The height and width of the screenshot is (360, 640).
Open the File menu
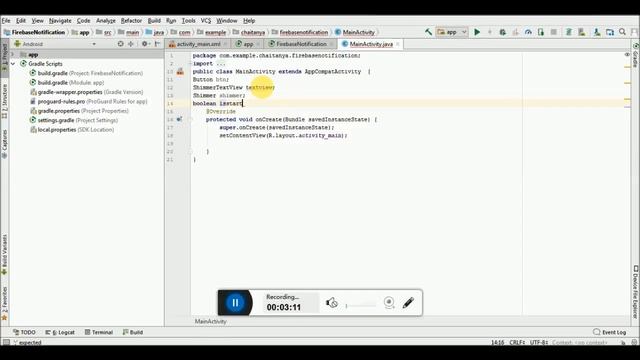point(6,20)
